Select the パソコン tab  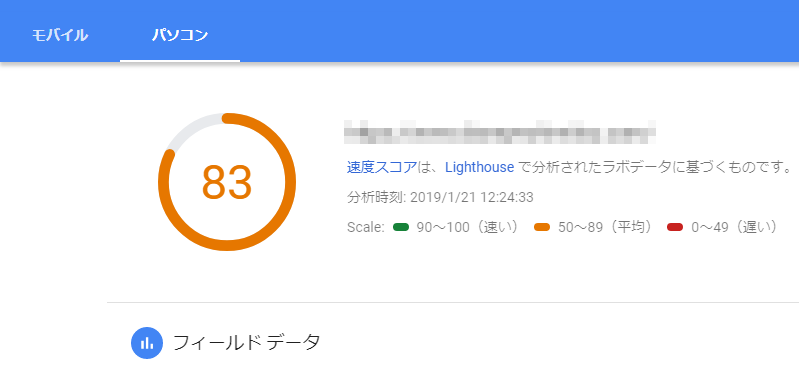tap(180, 36)
